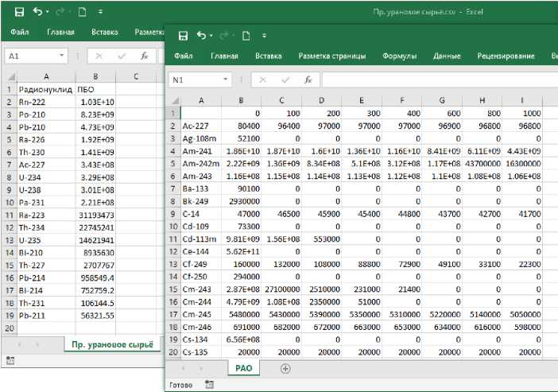This screenshot has height=392, width=558.
Task: Click Undo arrow in the back Excel window
Action: click(x=37, y=13)
